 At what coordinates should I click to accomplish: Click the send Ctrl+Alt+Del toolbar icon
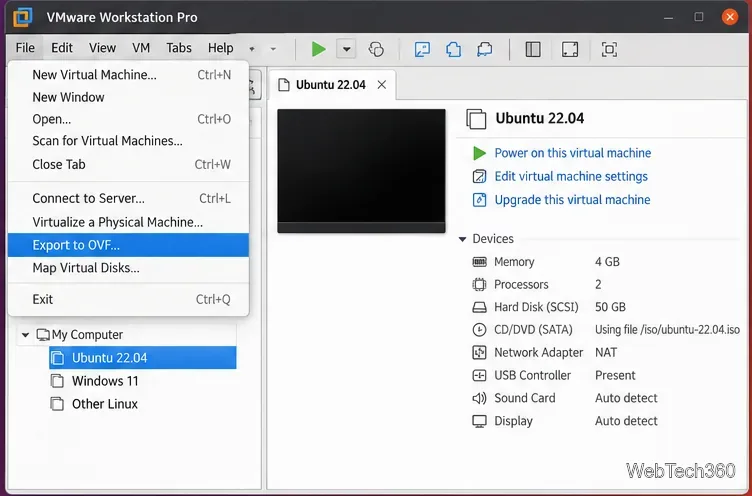click(x=422, y=49)
